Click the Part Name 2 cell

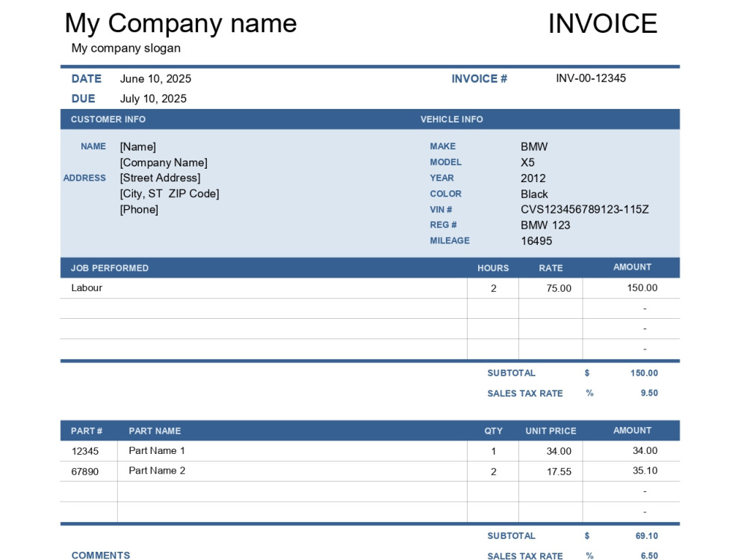(x=293, y=471)
